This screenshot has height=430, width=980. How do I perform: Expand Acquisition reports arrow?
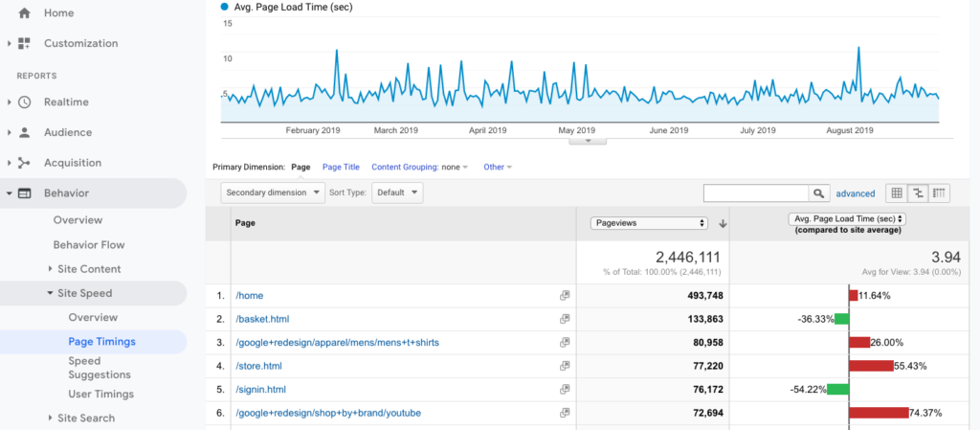pos(9,163)
